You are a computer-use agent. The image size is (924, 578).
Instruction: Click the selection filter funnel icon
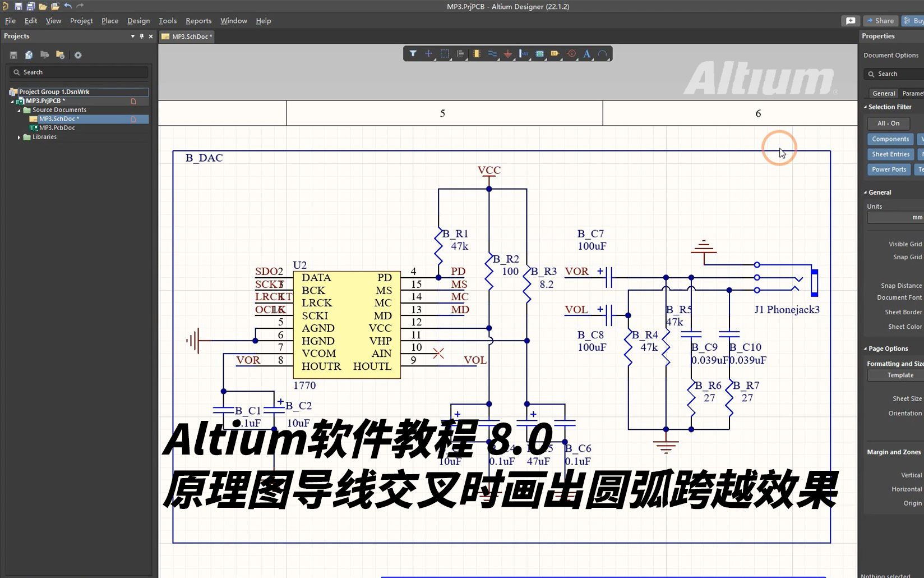coord(413,53)
